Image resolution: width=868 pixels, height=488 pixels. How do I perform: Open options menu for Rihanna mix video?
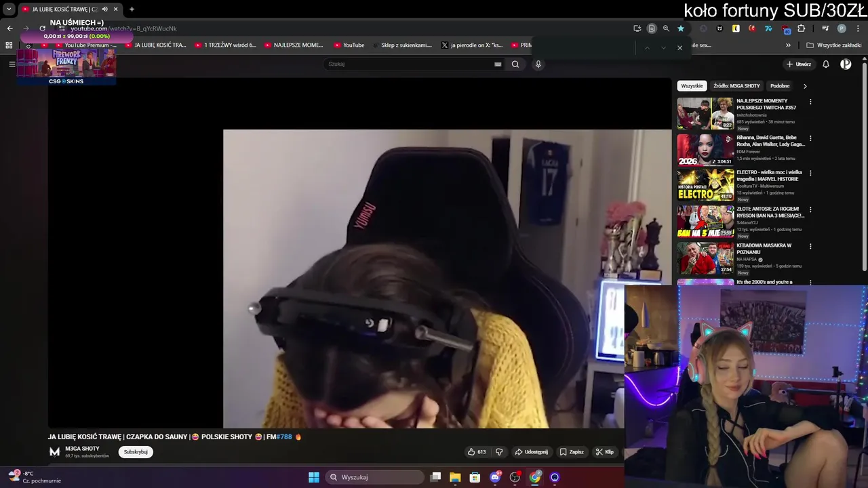(x=810, y=138)
